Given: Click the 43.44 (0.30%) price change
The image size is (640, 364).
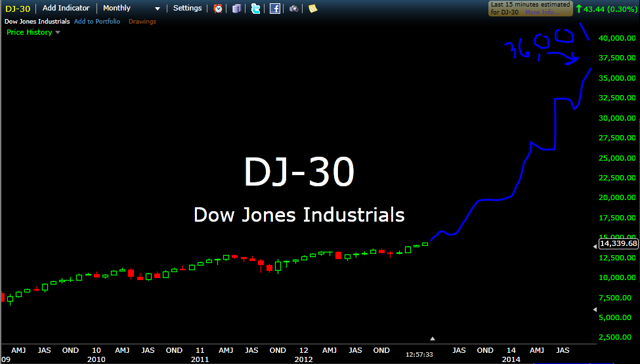Looking at the screenshot, I should [x=606, y=9].
